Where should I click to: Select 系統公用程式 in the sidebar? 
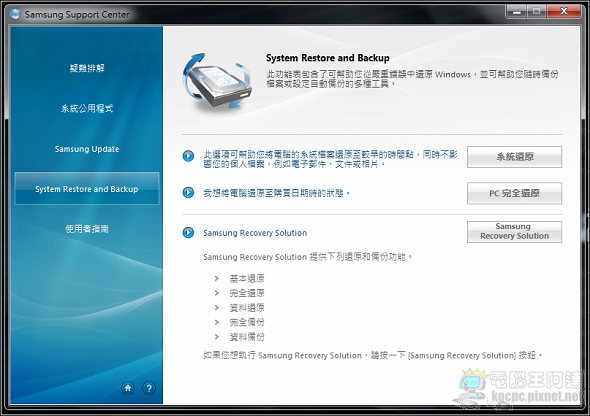point(87,109)
